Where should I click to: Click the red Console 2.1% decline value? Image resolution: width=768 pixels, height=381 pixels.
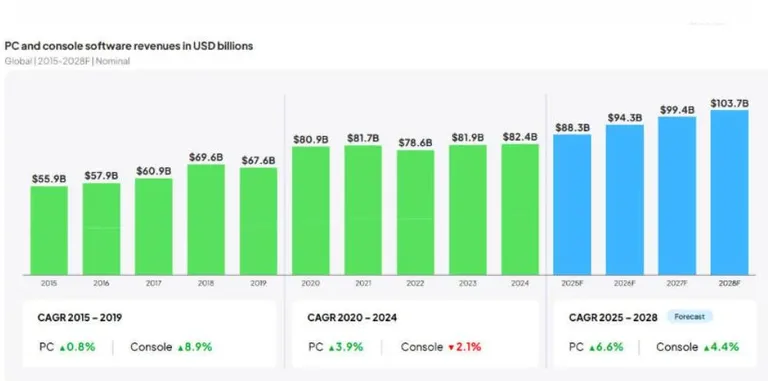click(x=465, y=347)
